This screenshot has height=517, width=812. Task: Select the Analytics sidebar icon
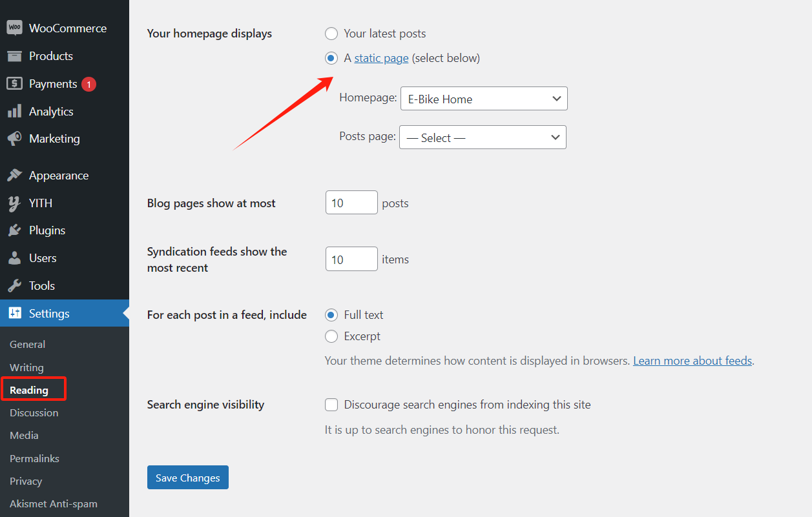16,111
